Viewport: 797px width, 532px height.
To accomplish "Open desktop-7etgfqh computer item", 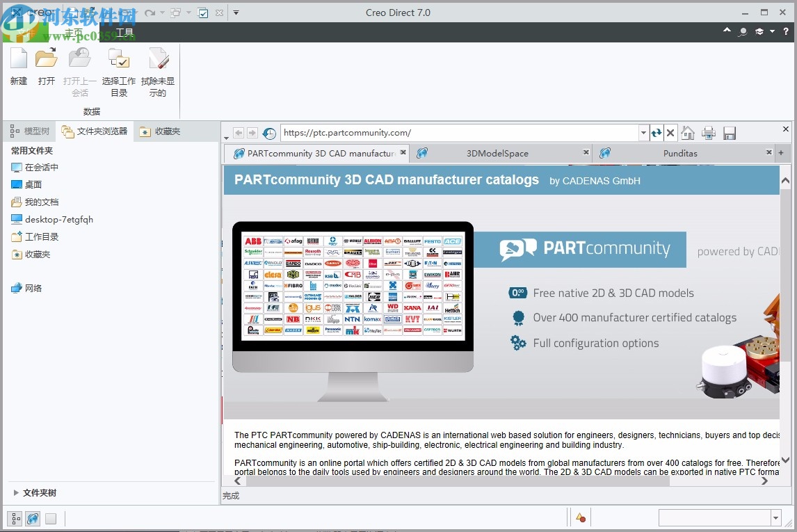I will pyautogui.click(x=52, y=220).
